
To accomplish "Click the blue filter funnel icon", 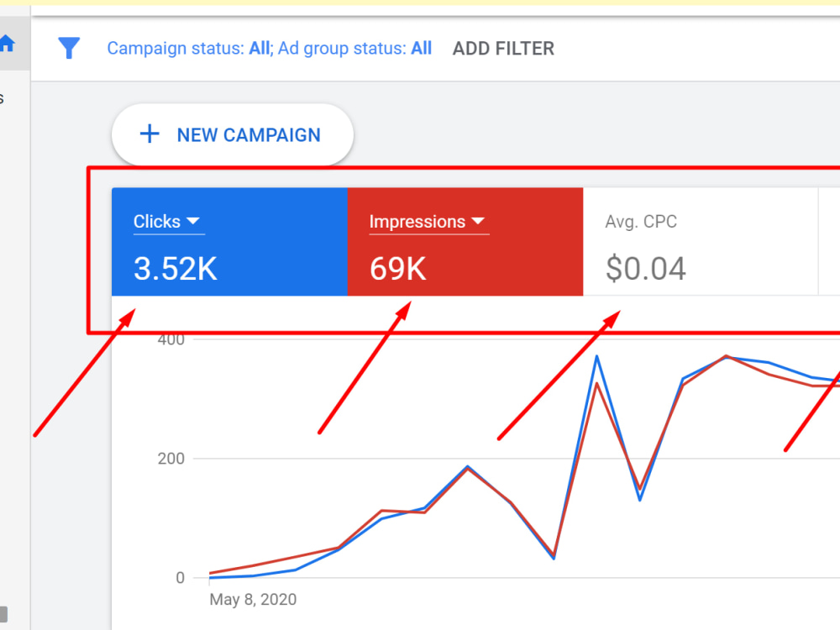I will pyautogui.click(x=69, y=48).
